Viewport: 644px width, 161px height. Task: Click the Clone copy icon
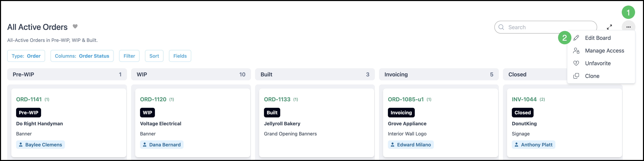click(x=576, y=76)
